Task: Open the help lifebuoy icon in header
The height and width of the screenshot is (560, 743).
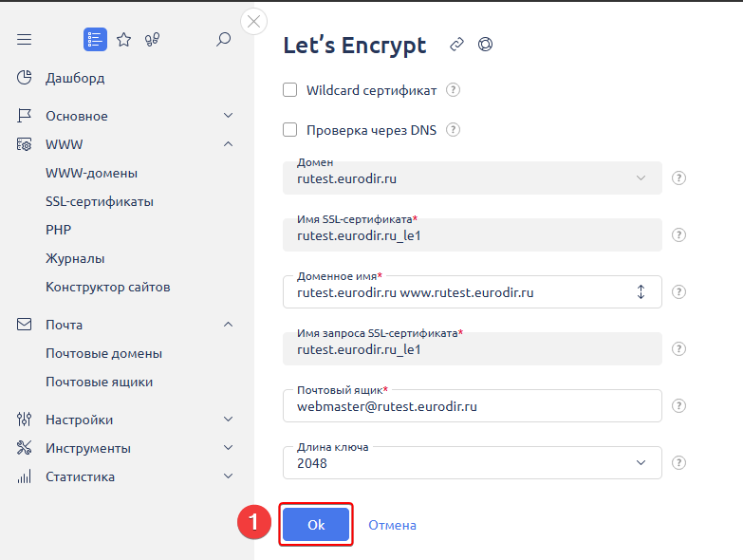Action: [485, 45]
